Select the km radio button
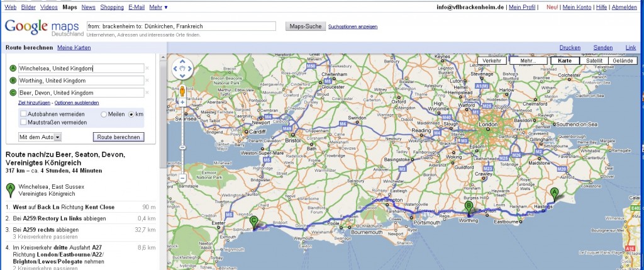644x270 pixels. [131, 115]
